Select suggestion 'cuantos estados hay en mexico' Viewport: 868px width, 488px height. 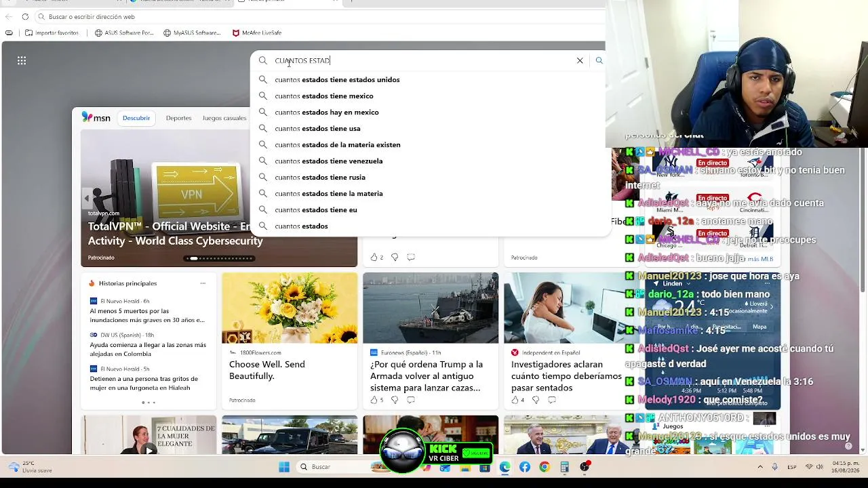pos(431,113)
